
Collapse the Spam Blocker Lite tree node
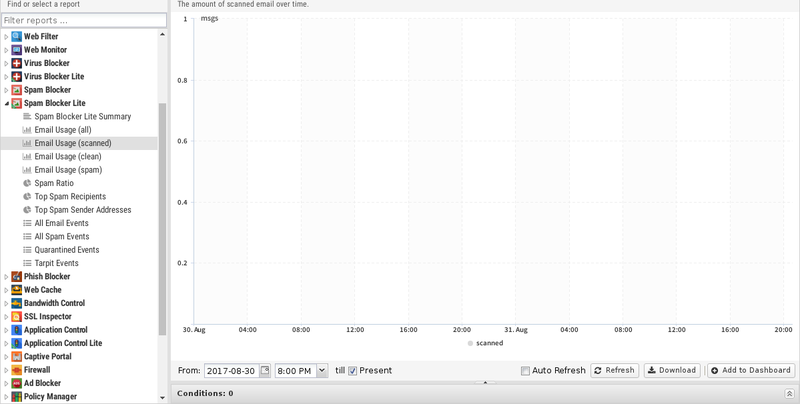[6, 103]
